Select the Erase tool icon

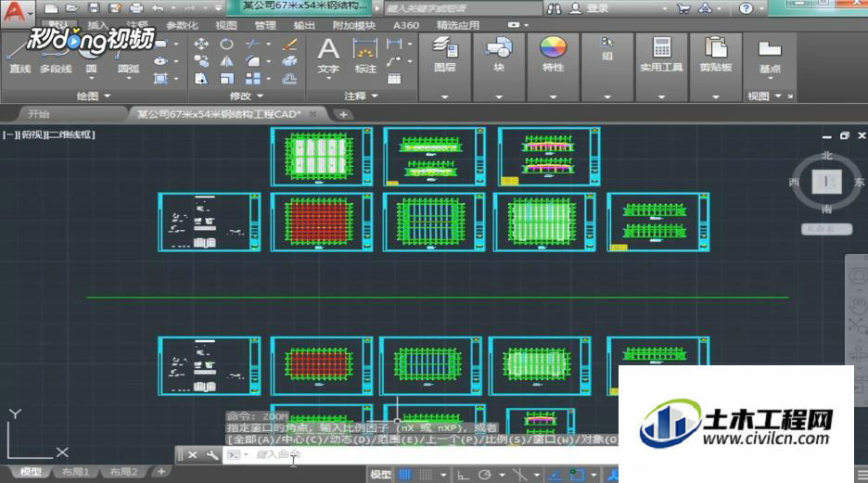click(289, 44)
